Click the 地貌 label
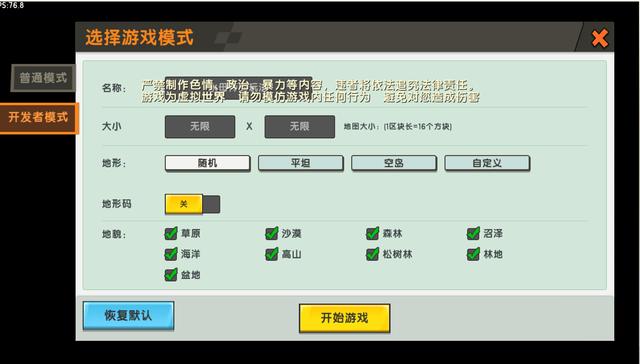Viewport: 640px width, 364px height. [114, 234]
